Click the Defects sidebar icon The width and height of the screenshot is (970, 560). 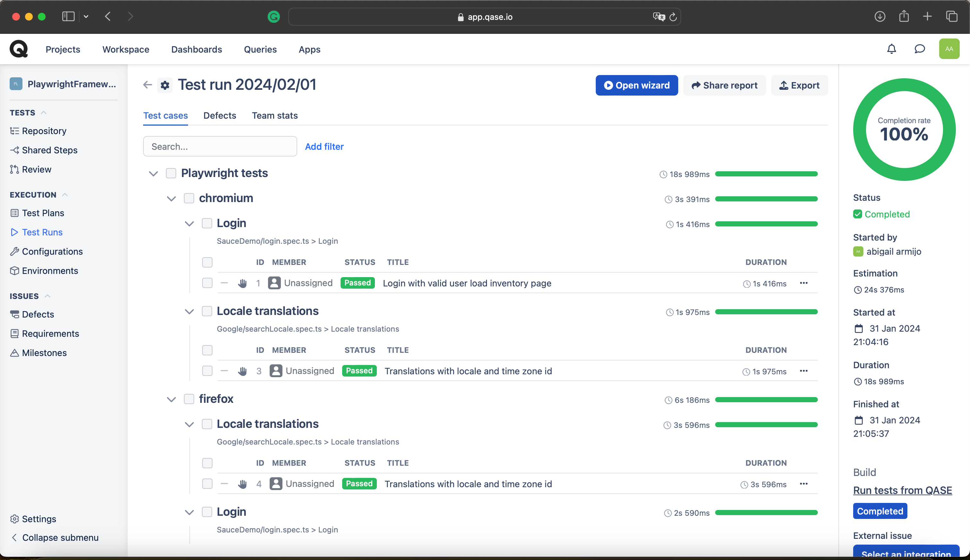pos(15,314)
